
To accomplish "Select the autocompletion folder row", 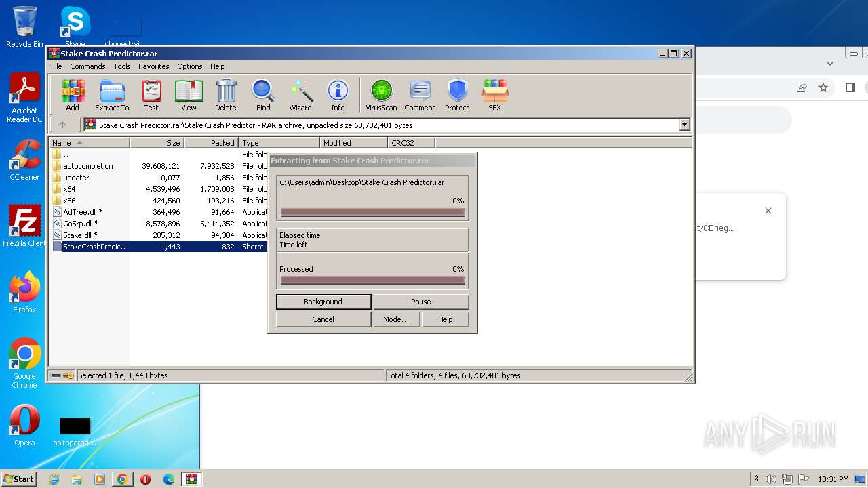I will [159, 166].
